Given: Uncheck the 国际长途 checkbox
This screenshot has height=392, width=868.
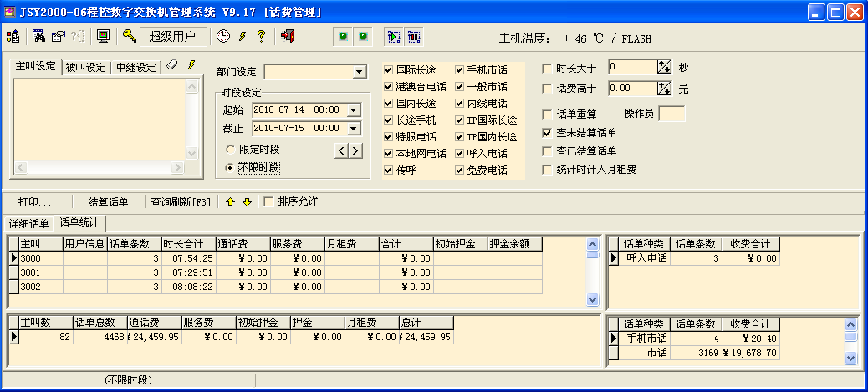Looking at the screenshot, I should (x=389, y=70).
